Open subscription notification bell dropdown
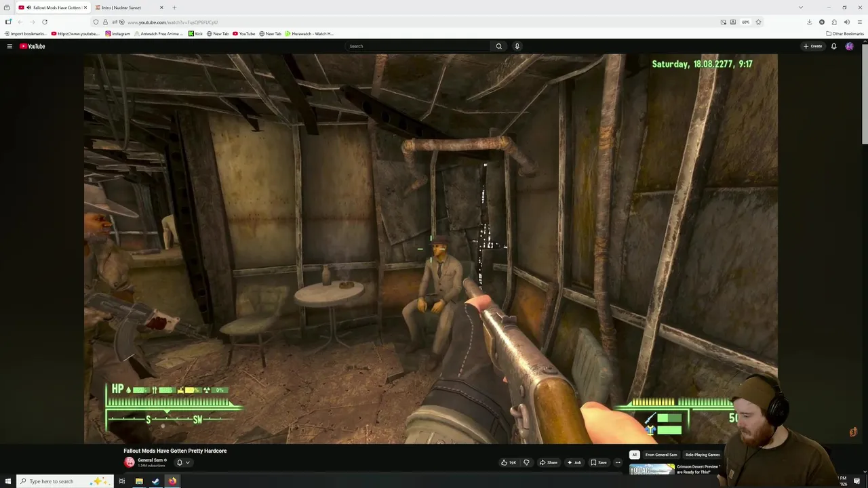Screen dimensions: 868x488 click(x=183, y=462)
